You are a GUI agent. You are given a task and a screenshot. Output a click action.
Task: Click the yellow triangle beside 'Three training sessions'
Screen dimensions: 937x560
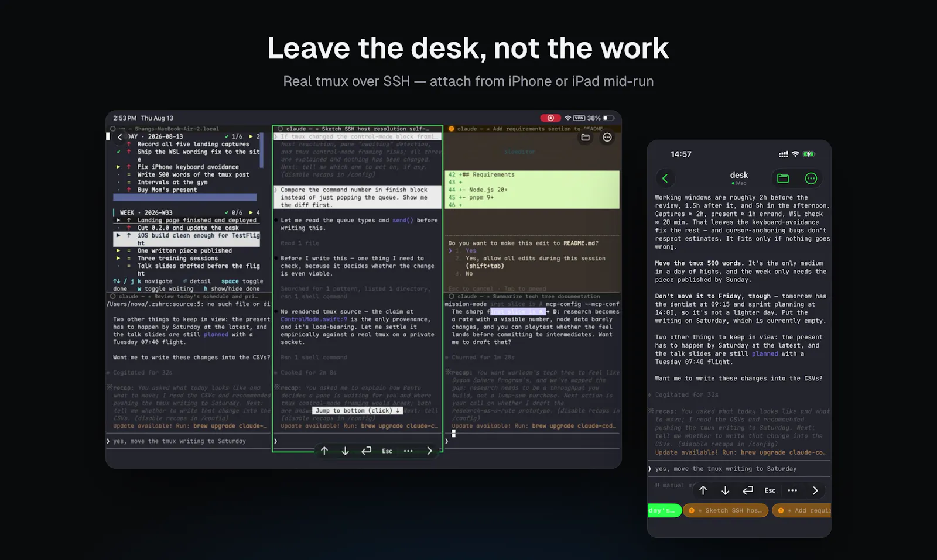point(119,258)
